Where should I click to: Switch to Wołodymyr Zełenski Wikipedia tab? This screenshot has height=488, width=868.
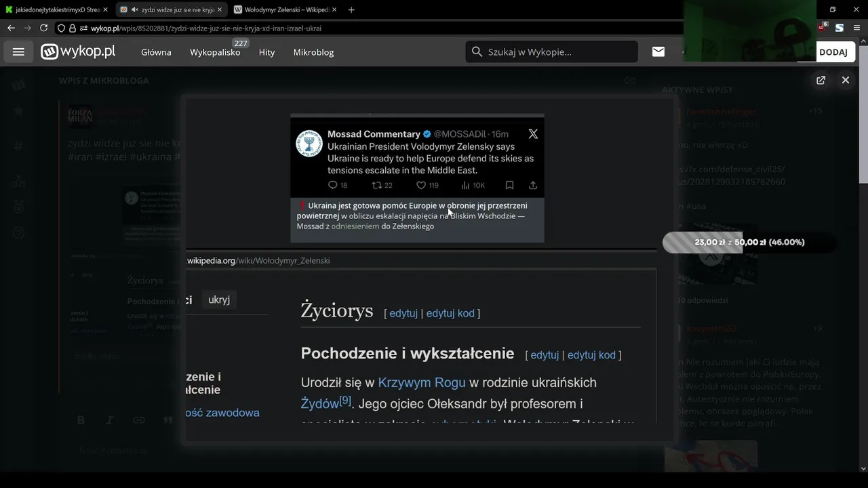pos(285,9)
